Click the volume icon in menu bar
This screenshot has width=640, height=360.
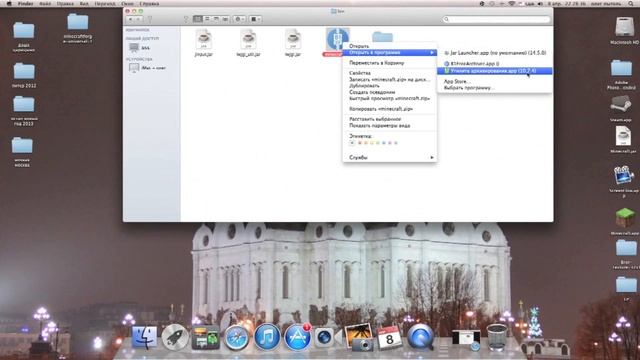(540, 3)
